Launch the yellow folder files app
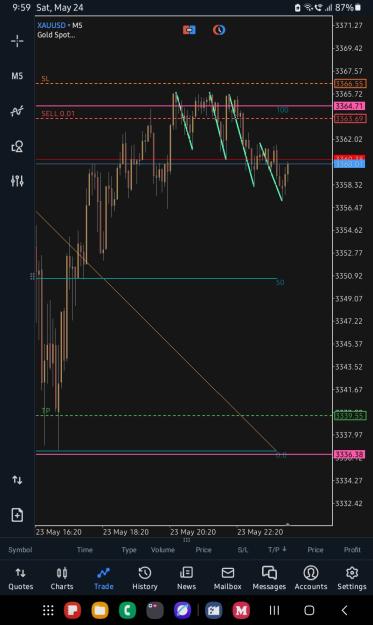Viewport: 373px width, 625px height. pos(100,610)
